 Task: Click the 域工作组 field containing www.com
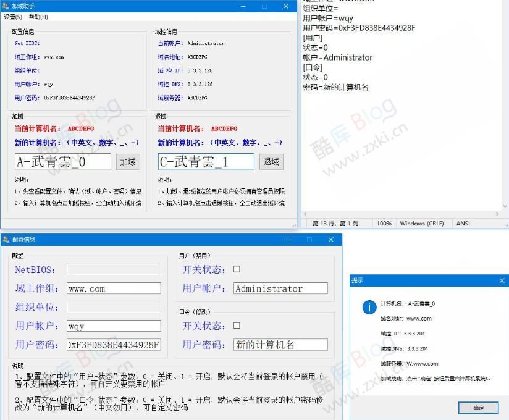[113, 288]
